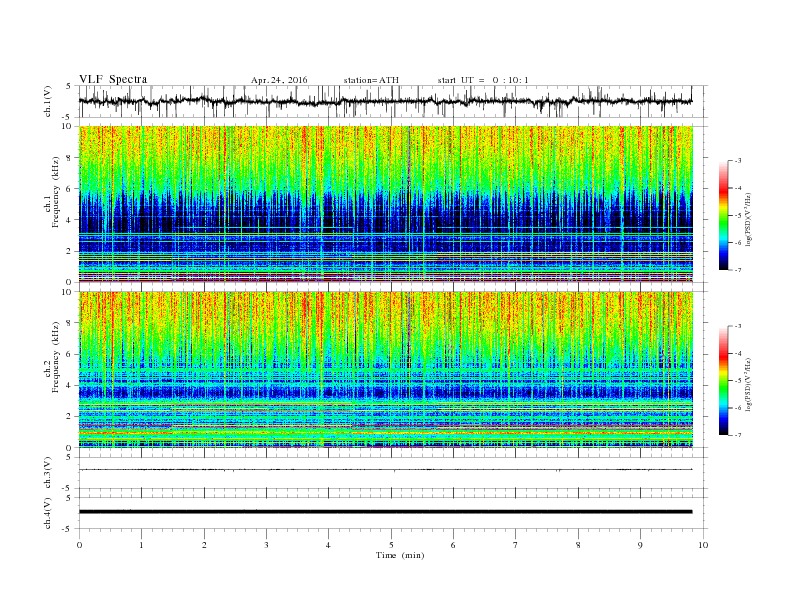Click the "ch.1(V)" axis label
Screen dimensions: 792x612
tap(47, 101)
